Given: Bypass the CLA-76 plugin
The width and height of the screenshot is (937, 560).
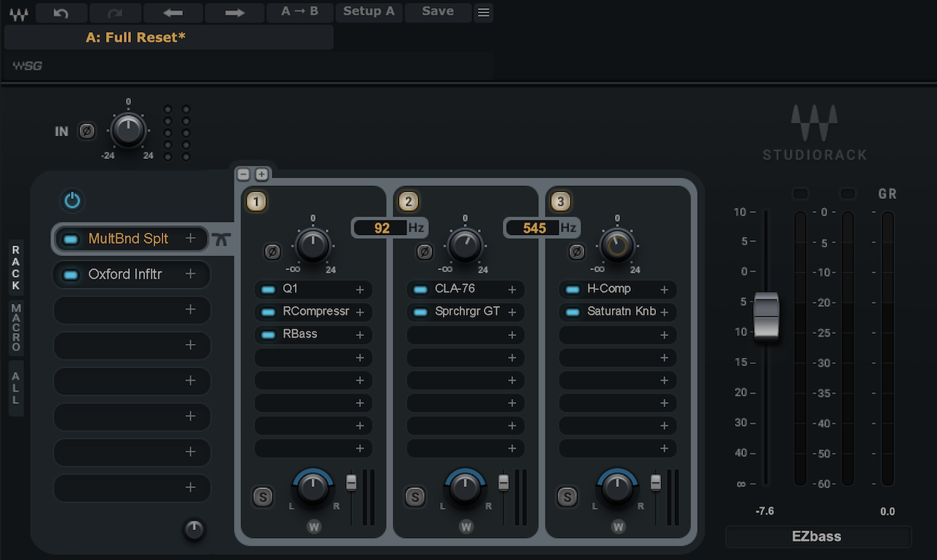Looking at the screenshot, I should click(420, 289).
